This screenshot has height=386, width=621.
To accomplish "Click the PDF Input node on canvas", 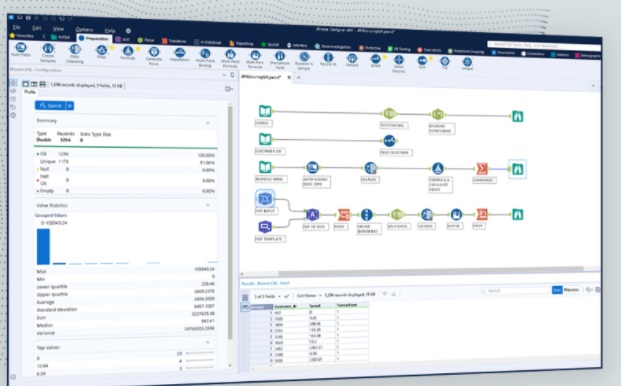I will pos(265,199).
